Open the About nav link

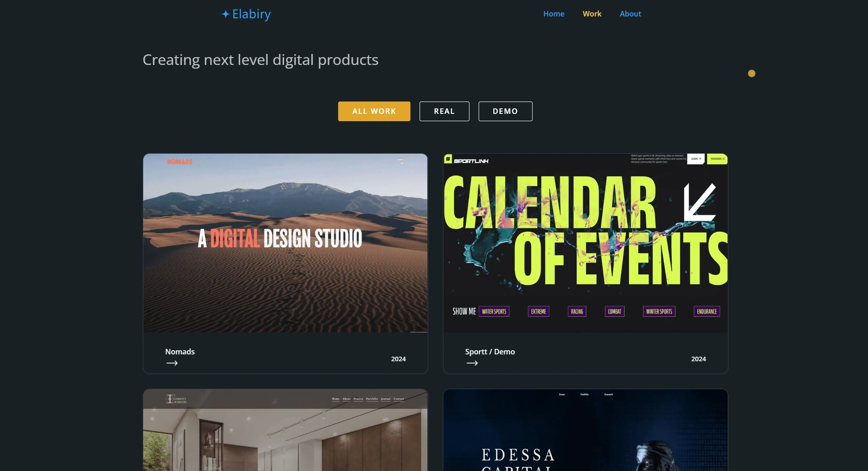pos(630,14)
